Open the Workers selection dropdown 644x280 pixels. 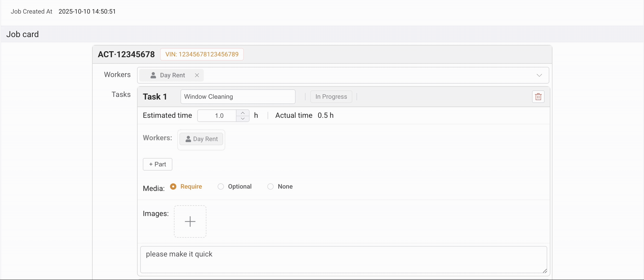[539, 75]
